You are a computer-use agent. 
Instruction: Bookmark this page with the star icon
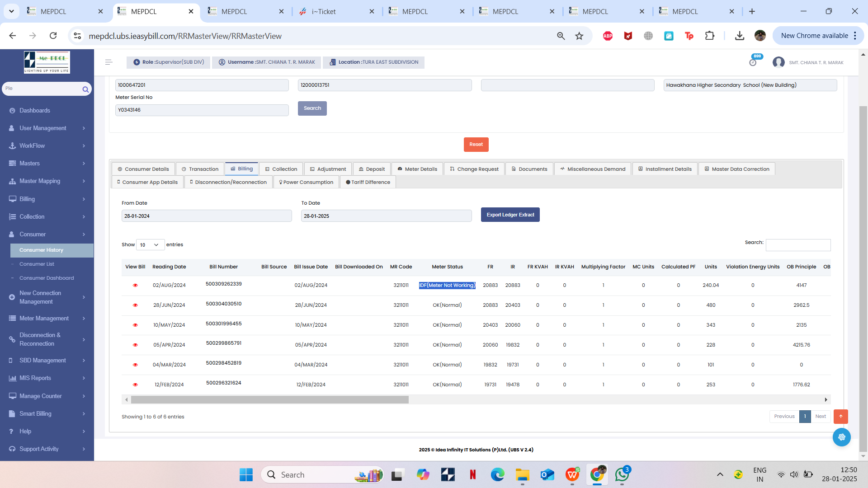(579, 36)
